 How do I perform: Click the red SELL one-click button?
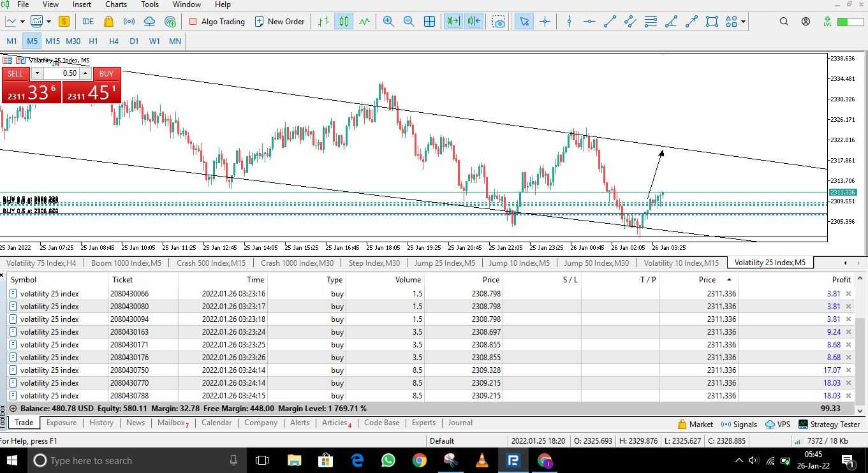point(15,73)
